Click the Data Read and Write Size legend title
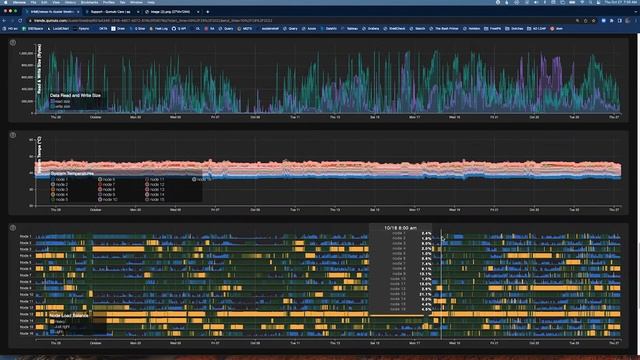Image resolution: width=640 pixels, height=360 pixels. point(75,95)
